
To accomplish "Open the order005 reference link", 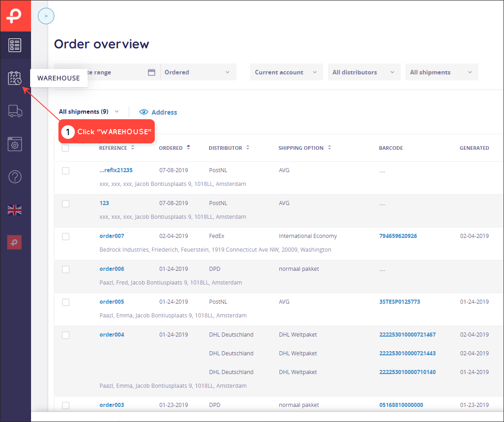I will [x=112, y=302].
